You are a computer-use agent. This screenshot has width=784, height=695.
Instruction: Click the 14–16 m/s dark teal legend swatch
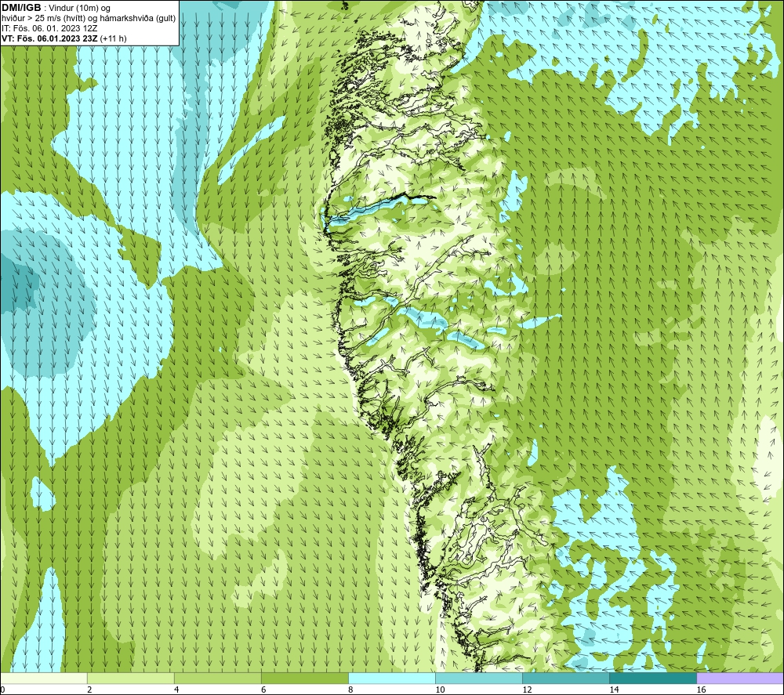[x=652, y=678]
